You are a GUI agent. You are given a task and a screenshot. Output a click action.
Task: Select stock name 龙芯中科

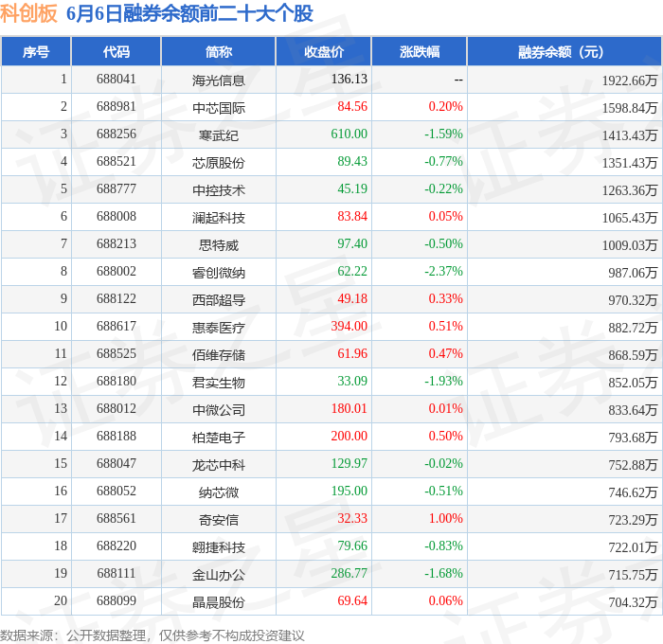[219, 465]
